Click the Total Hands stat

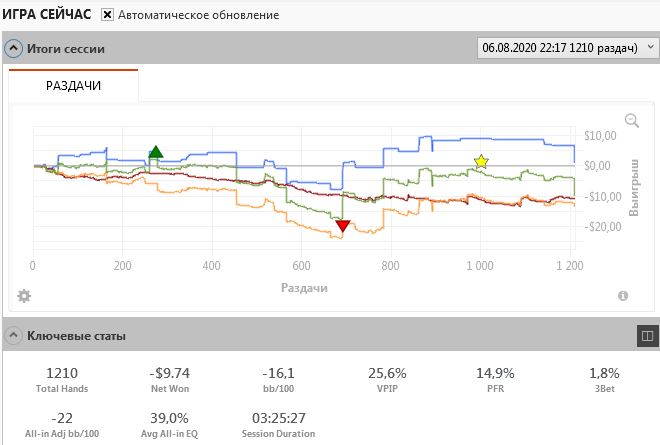pos(62,379)
